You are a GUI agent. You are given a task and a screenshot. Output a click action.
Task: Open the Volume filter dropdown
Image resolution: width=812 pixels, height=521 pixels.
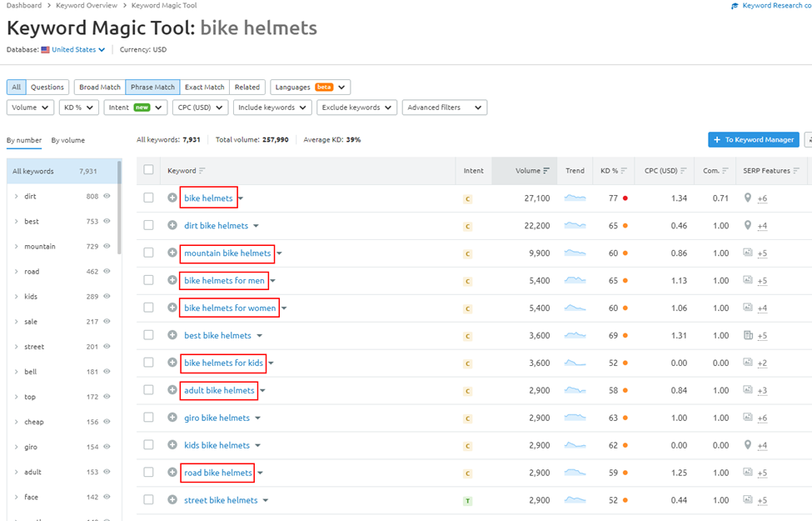[30, 108]
